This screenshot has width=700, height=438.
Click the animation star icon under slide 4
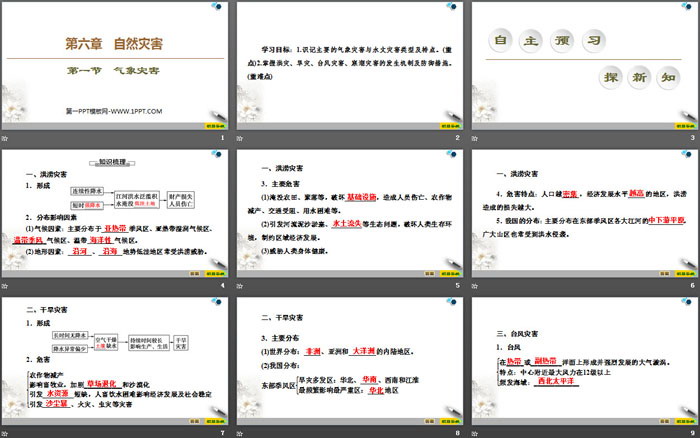(x=7, y=286)
